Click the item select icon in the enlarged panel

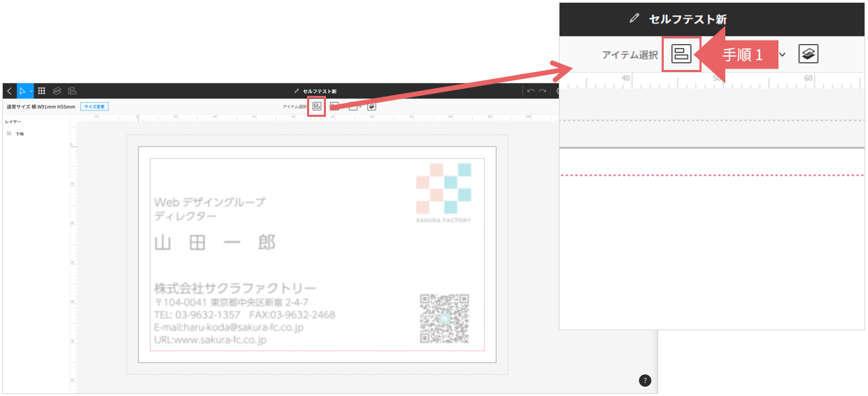tap(681, 54)
